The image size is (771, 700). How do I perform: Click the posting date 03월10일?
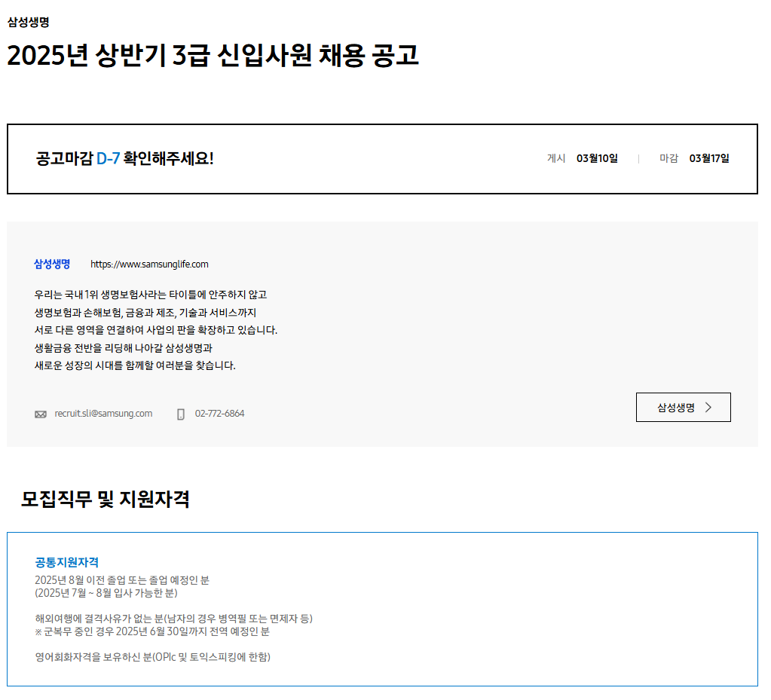point(597,158)
